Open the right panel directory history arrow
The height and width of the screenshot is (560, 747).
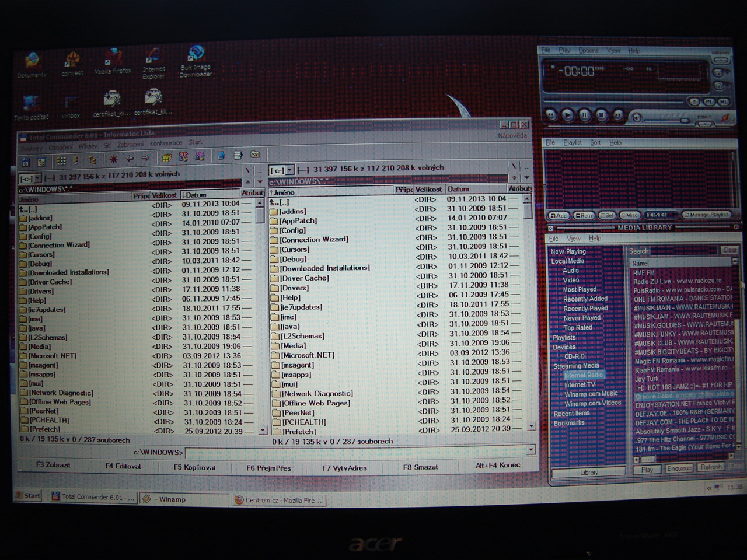(x=526, y=178)
